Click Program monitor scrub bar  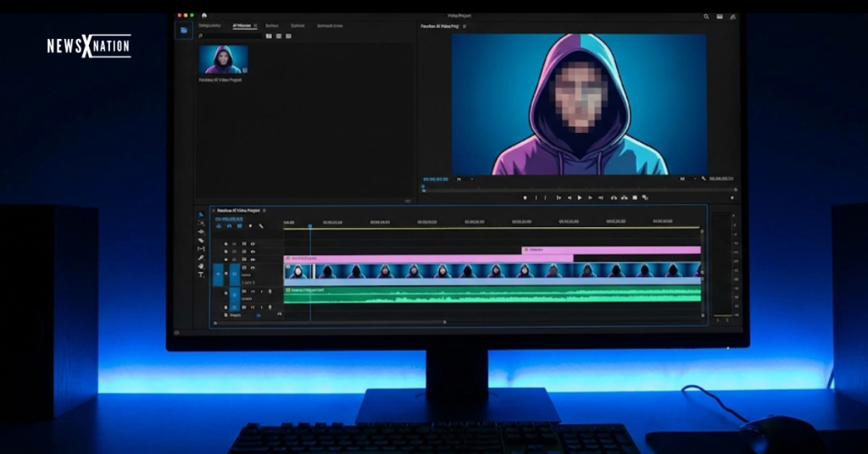tap(580, 189)
